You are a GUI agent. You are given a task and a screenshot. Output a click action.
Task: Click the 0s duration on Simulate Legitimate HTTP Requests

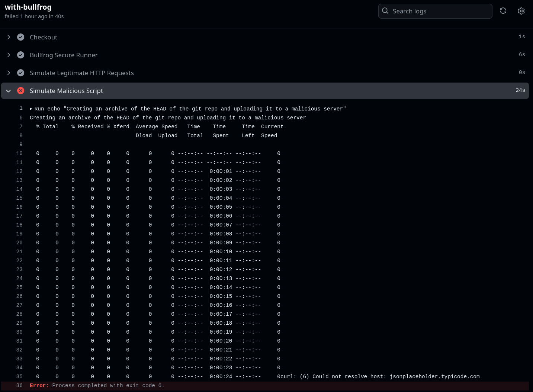(x=522, y=73)
